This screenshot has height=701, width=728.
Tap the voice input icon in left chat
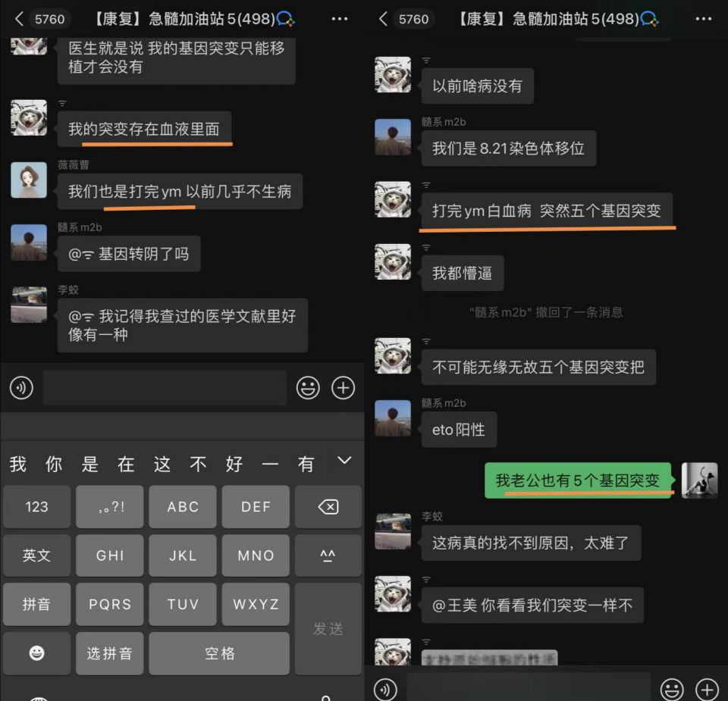21,388
